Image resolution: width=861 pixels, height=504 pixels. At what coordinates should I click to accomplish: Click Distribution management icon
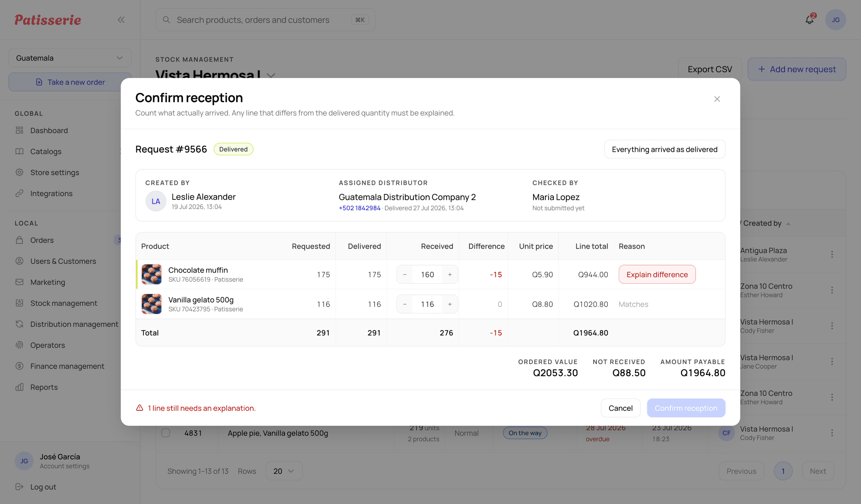pos(19,324)
